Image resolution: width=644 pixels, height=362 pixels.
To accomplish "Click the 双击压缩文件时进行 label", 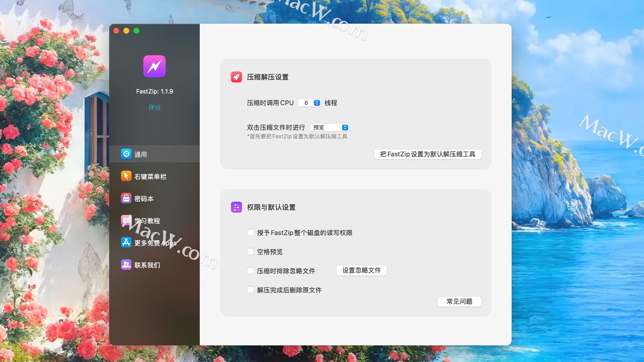I will tap(276, 127).
